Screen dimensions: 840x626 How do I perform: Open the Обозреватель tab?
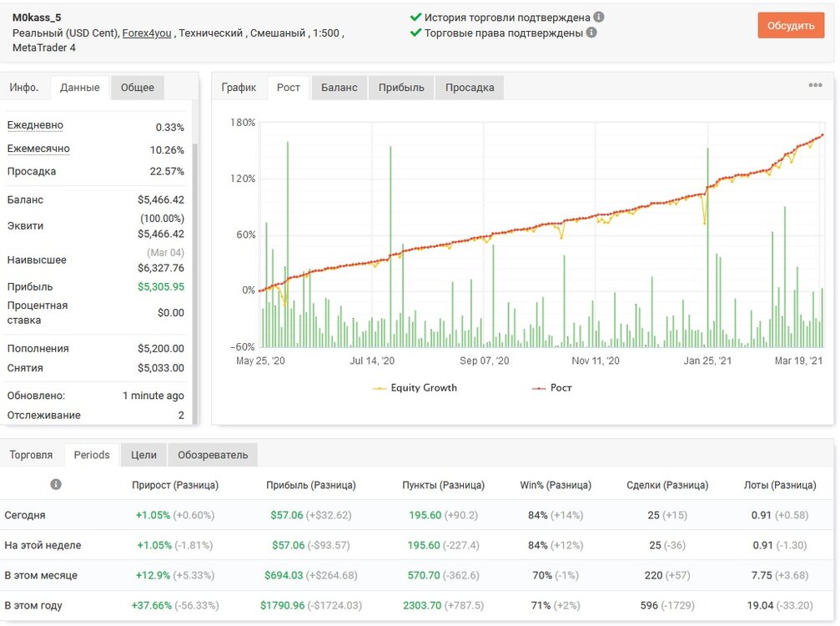(213, 455)
